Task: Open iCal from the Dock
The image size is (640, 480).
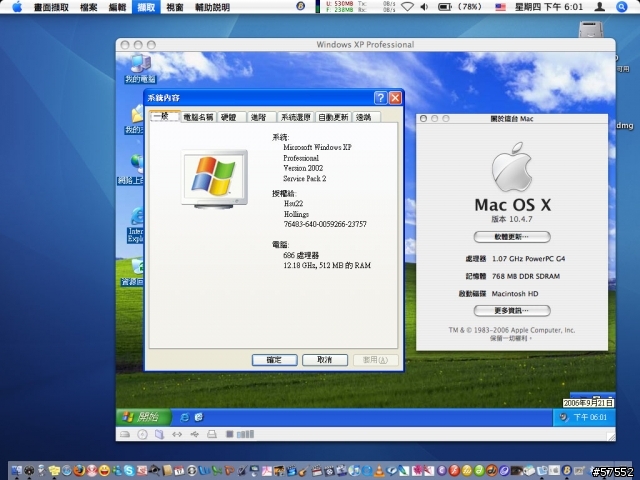Action: coord(179,470)
